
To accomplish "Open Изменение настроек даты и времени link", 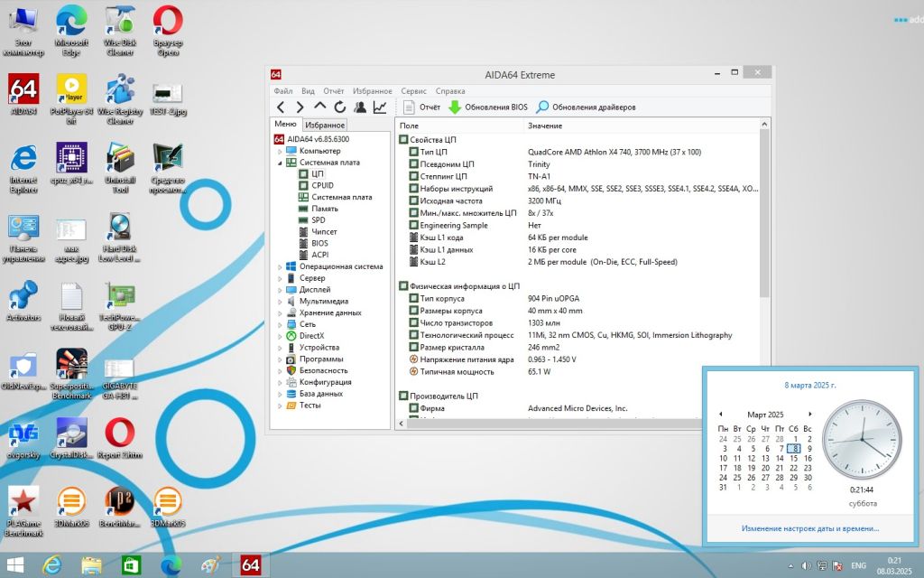I will (x=810, y=528).
